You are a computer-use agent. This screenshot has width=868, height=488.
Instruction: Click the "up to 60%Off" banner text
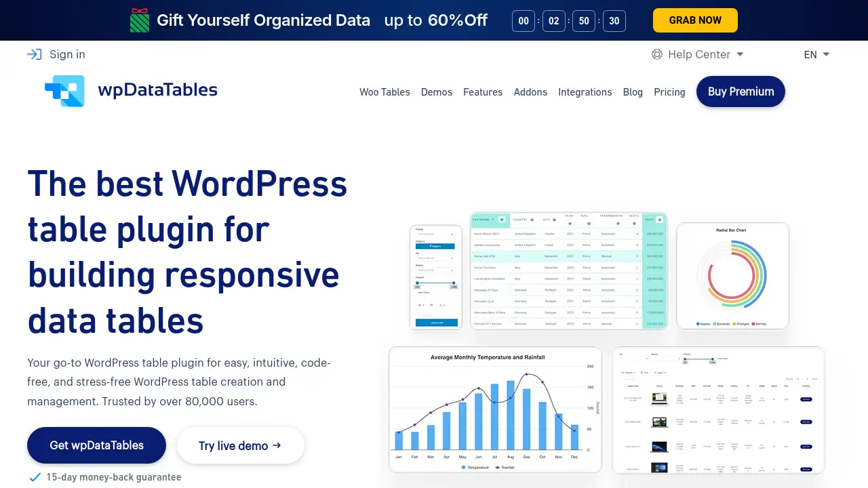pyautogui.click(x=435, y=20)
